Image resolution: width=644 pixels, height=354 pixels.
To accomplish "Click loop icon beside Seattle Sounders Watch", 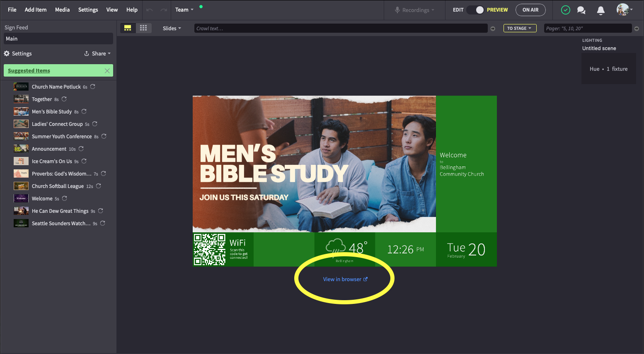I will [103, 223].
